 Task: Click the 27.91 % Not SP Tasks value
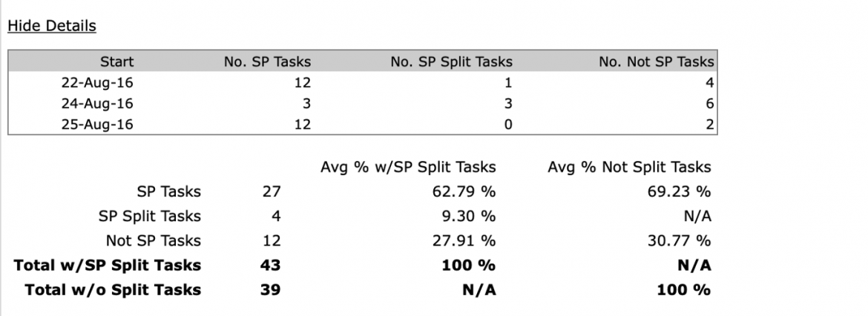(x=464, y=241)
